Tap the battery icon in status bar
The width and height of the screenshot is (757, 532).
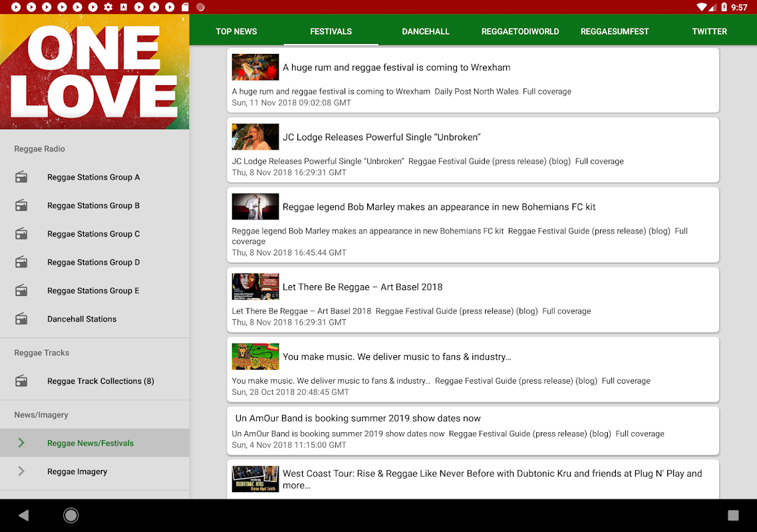724,7
